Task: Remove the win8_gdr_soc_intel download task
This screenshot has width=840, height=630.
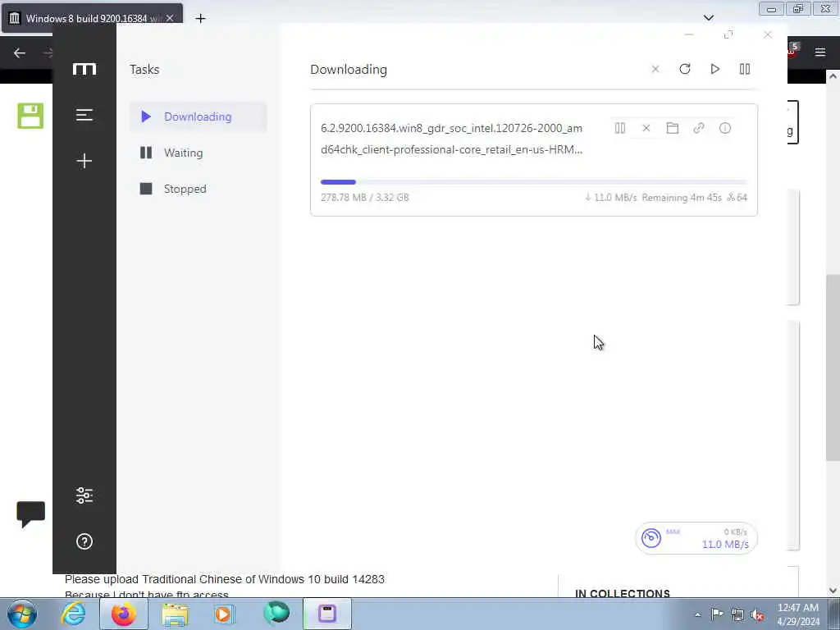Action: 646,128
